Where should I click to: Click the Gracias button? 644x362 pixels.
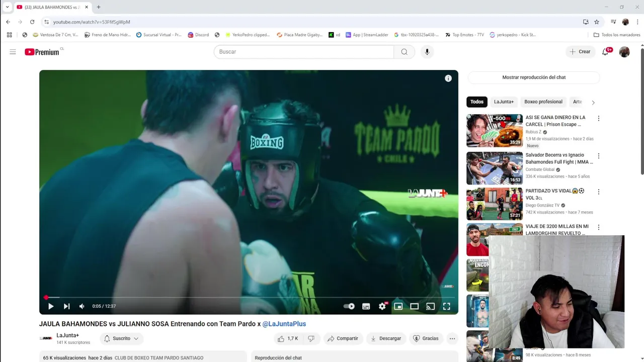point(426,338)
